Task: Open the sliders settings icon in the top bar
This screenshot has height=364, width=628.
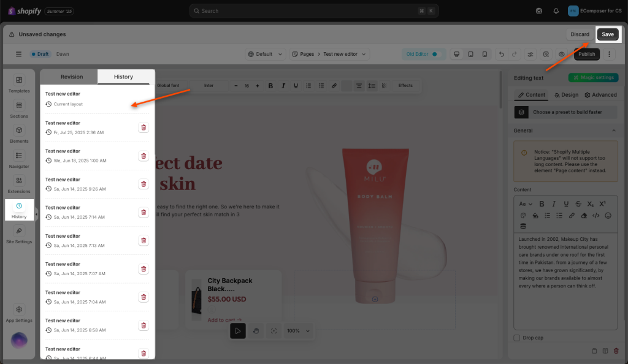Action: pyautogui.click(x=530, y=54)
